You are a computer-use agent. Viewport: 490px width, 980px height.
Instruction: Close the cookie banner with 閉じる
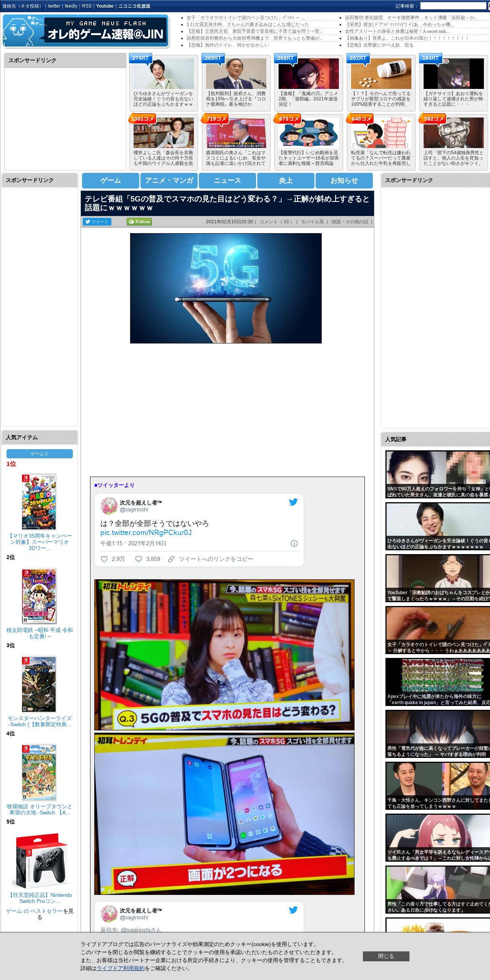386,956
